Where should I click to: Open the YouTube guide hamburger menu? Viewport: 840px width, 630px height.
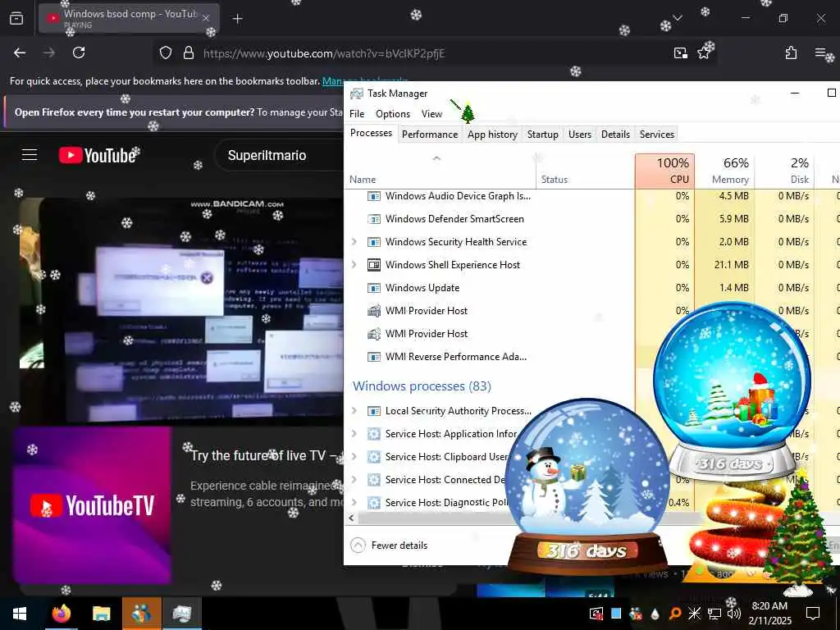pos(30,155)
